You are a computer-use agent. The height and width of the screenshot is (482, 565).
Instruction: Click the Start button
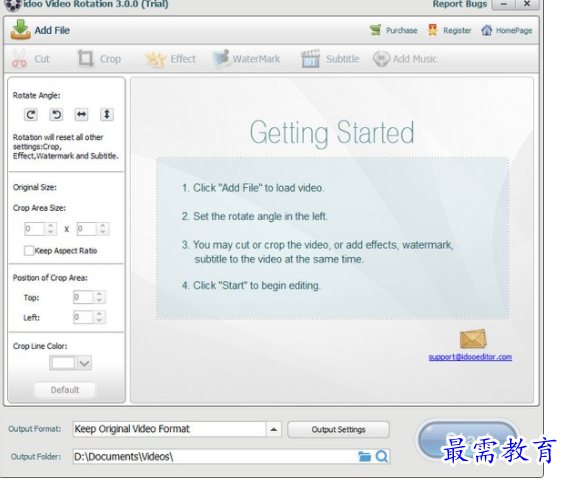pos(468,440)
